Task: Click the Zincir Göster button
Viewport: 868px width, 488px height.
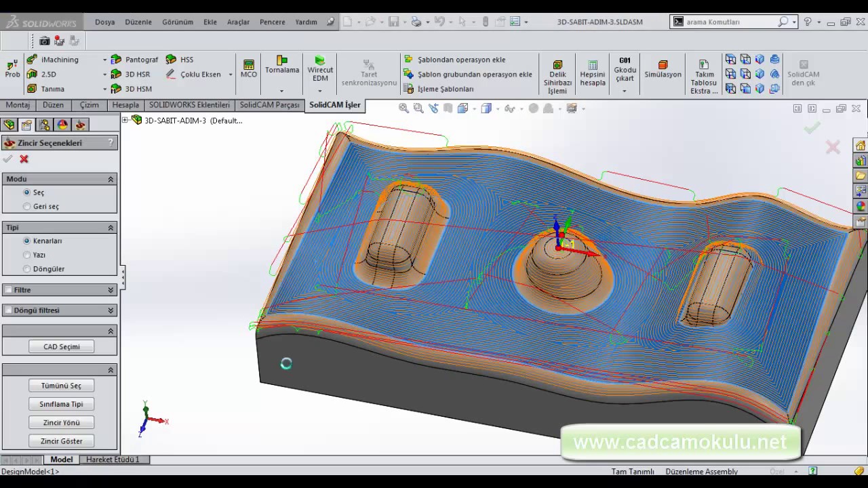Action: 62,441
